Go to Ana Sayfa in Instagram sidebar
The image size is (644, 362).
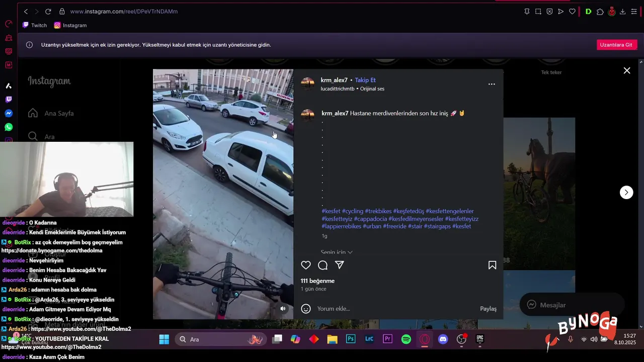(51, 113)
